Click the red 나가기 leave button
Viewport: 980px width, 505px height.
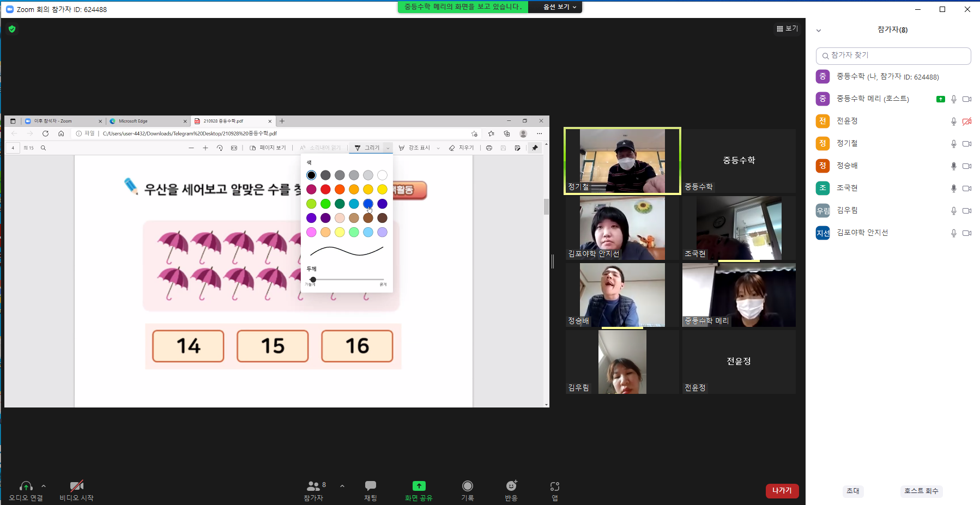(782, 491)
